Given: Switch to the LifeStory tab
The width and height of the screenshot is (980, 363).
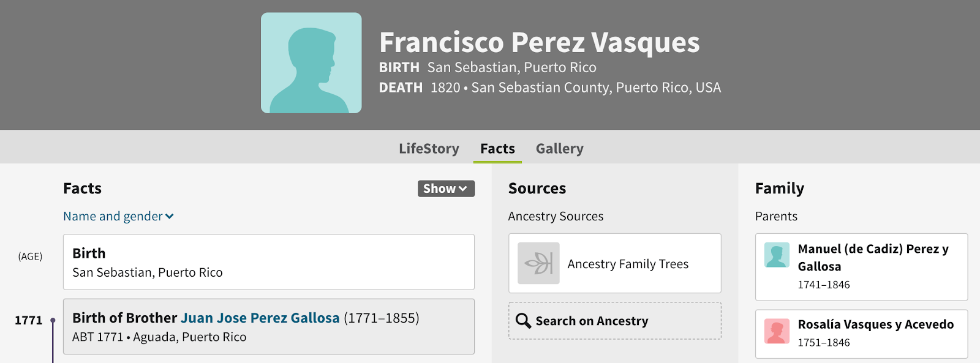Looking at the screenshot, I should (x=429, y=149).
